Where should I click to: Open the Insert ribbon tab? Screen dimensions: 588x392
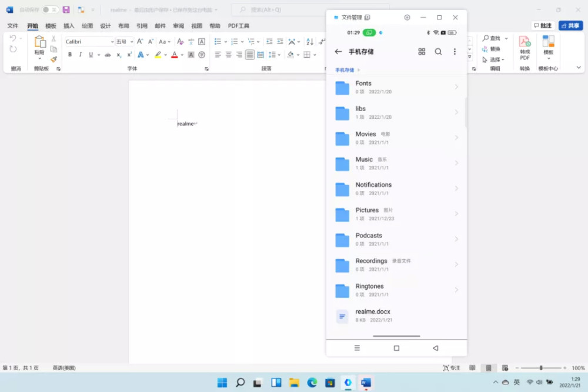[x=69, y=26]
